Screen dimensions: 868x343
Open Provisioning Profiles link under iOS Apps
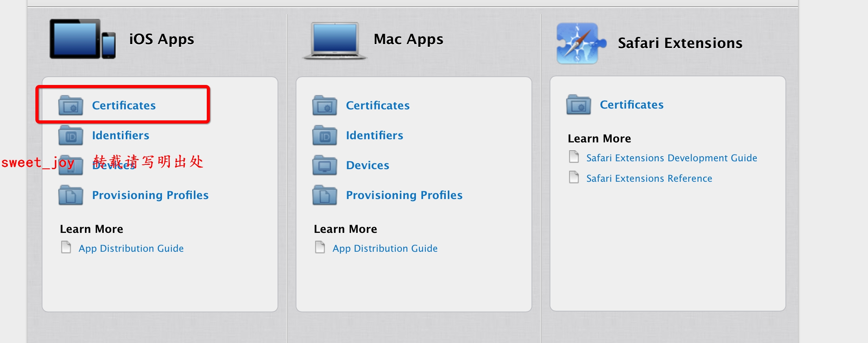tap(150, 195)
